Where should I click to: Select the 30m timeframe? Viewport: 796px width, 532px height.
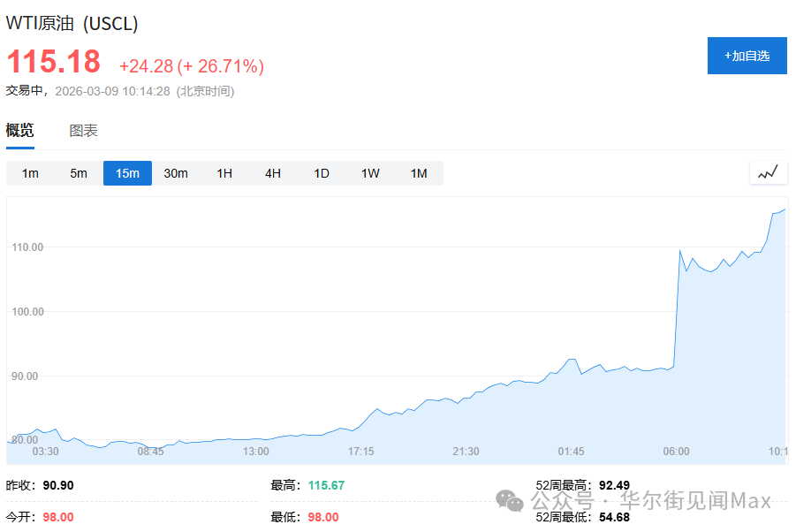coord(175,173)
